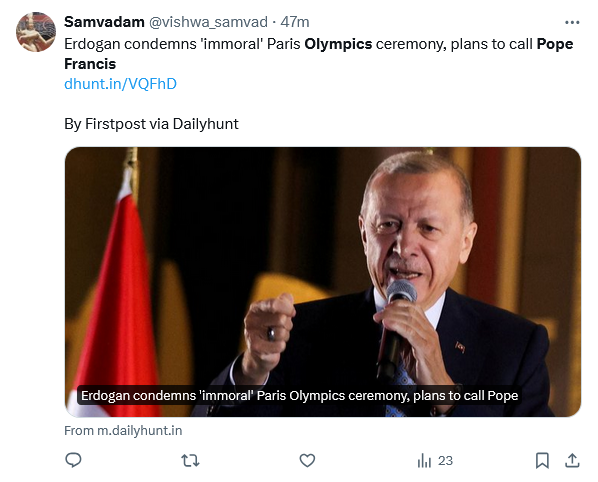Like the tweet with heart icon

coord(307,460)
